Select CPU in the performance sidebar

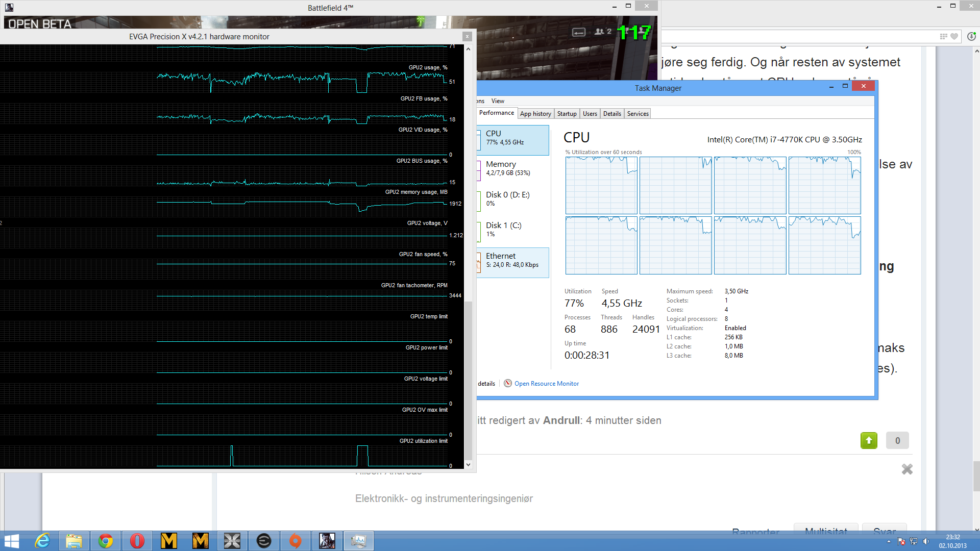click(x=513, y=140)
